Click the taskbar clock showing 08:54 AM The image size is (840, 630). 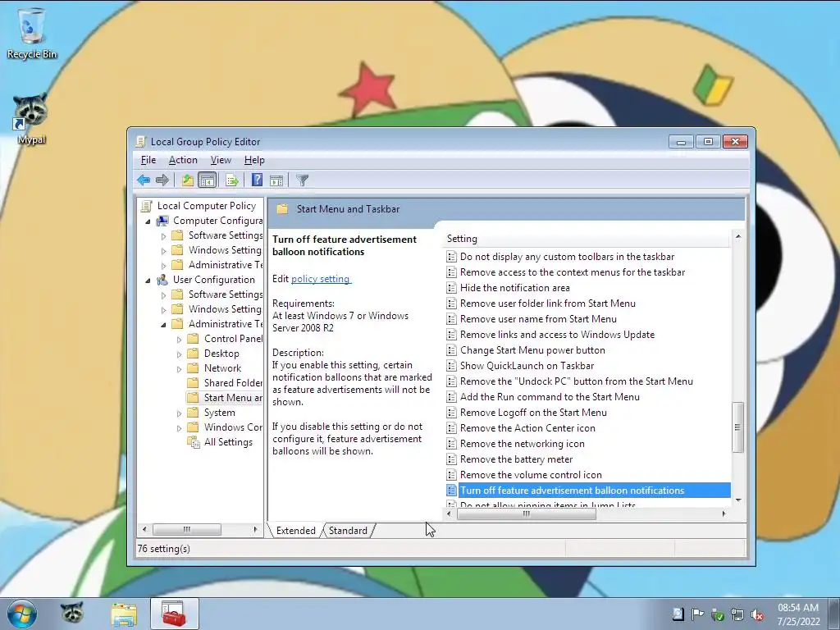click(798, 614)
